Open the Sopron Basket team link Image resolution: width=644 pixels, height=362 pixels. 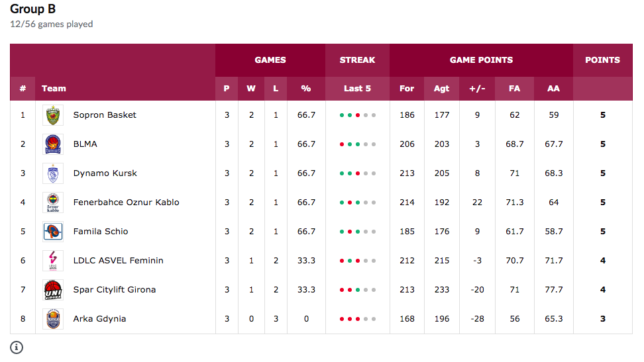click(x=105, y=115)
